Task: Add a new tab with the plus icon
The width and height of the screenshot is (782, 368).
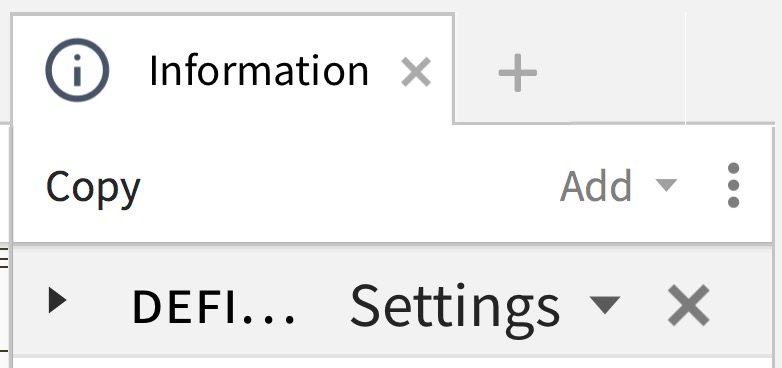Action: coord(518,73)
